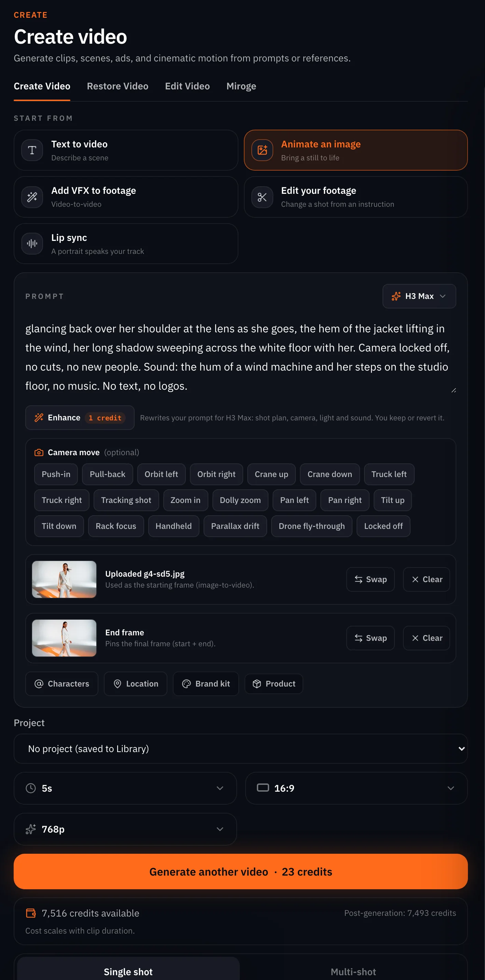485x980 pixels.
Task: Choose the Add VFX magic wand icon
Action: tap(32, 197)
